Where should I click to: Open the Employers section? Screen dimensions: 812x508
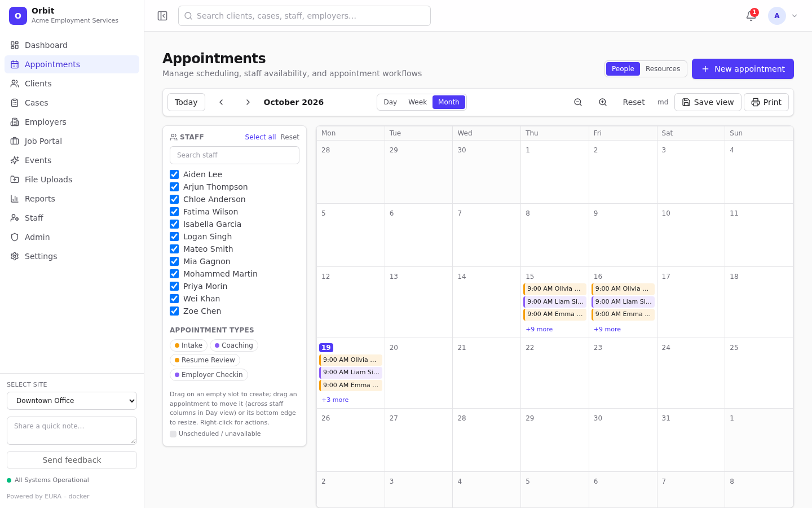point(72,122)
